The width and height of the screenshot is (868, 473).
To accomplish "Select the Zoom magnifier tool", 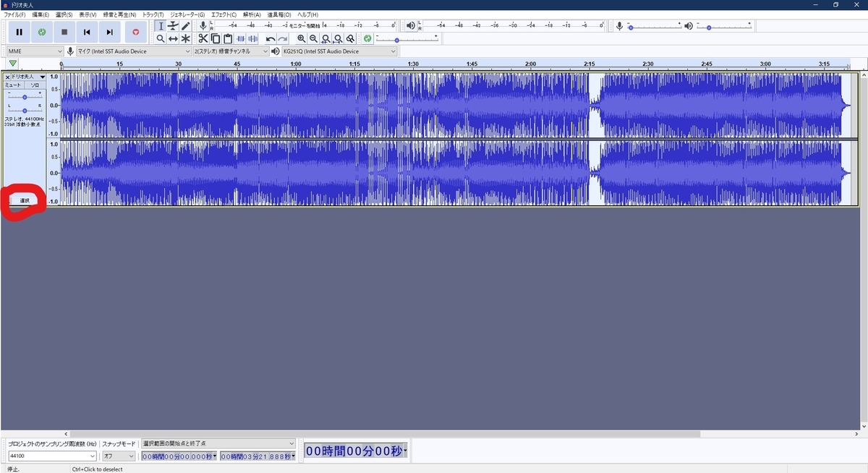I will (161, 38).
